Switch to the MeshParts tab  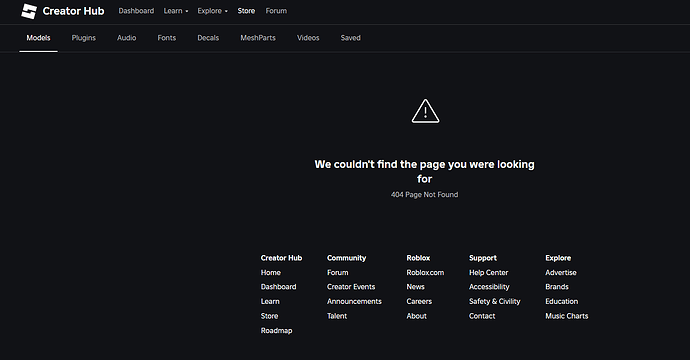(258, 38)
